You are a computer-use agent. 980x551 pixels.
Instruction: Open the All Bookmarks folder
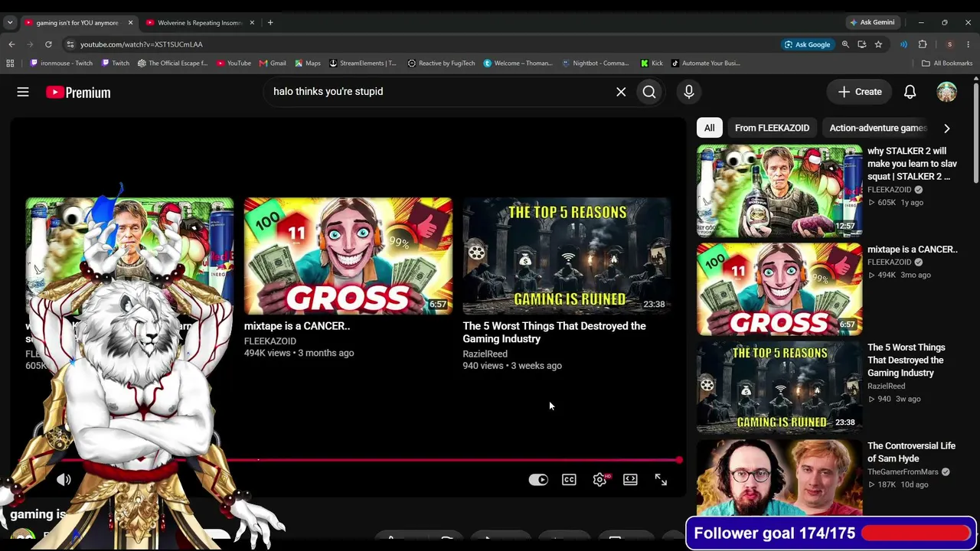pos(946,64)
